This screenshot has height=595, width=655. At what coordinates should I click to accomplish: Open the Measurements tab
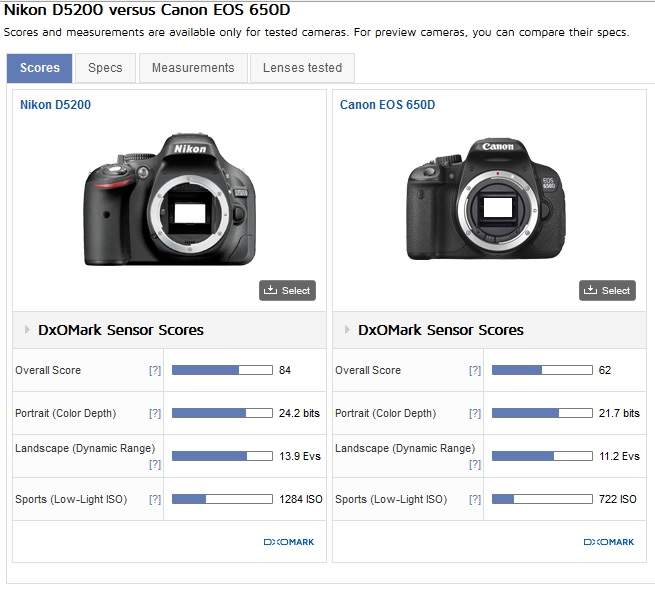pos(193,68)
